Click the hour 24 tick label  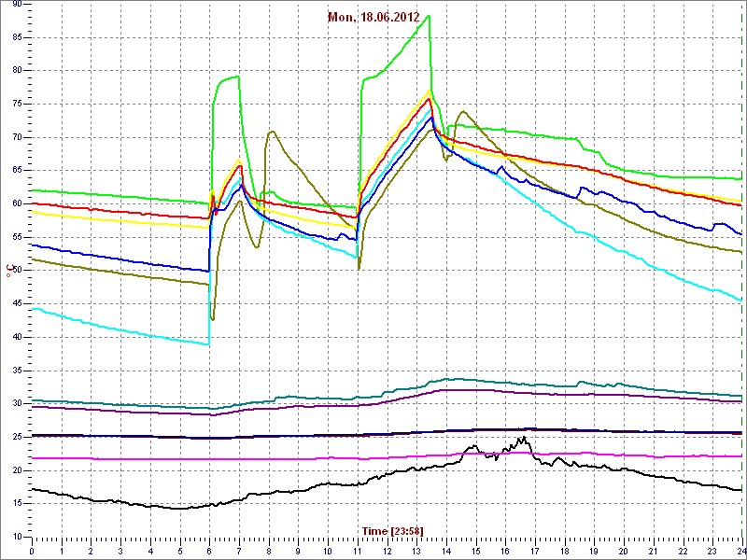tap(740, 551)
